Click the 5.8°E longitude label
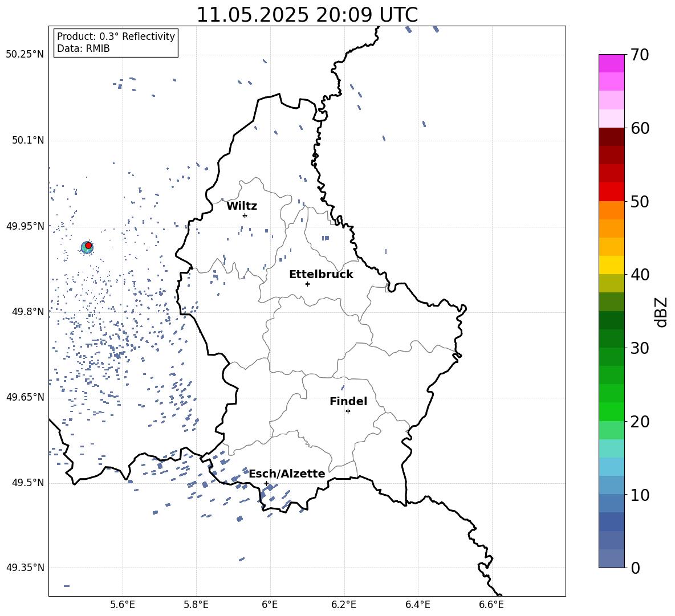Screen dimensions: 675x616 tap(196, 605)
